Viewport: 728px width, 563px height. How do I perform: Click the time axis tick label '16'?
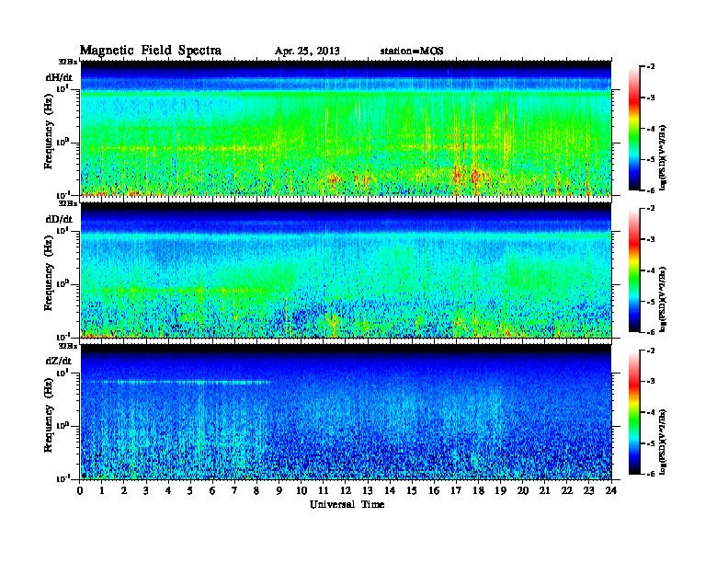pos(434,491)
